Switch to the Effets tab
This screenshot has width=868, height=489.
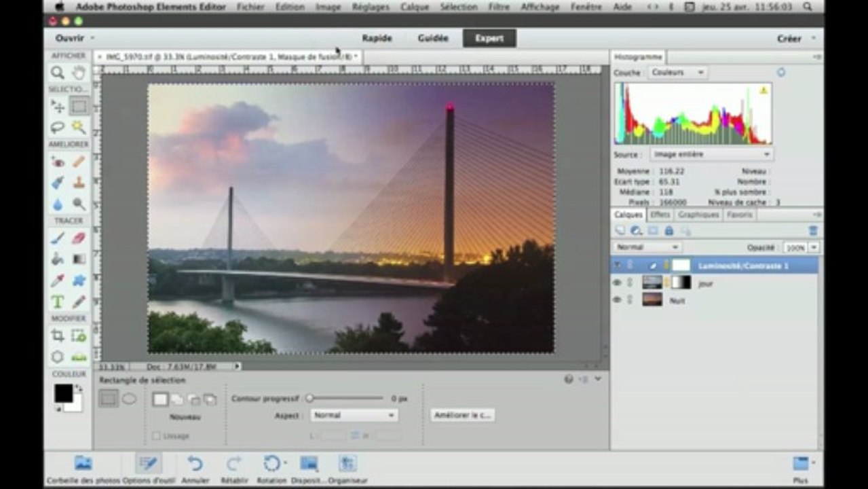(660, 215)
